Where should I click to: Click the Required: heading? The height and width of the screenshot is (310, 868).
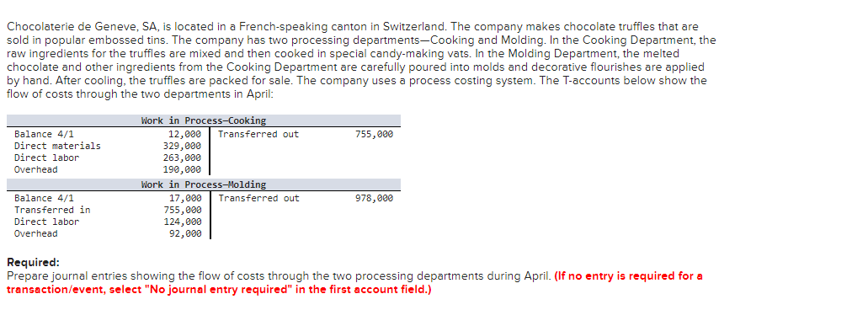coord(33,262)
